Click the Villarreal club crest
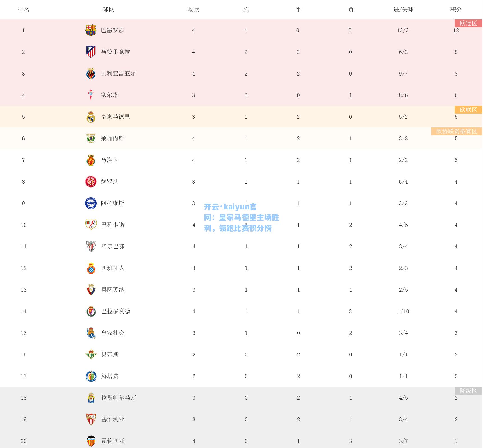The image size is (483, 448). click(x=91, y=74)
